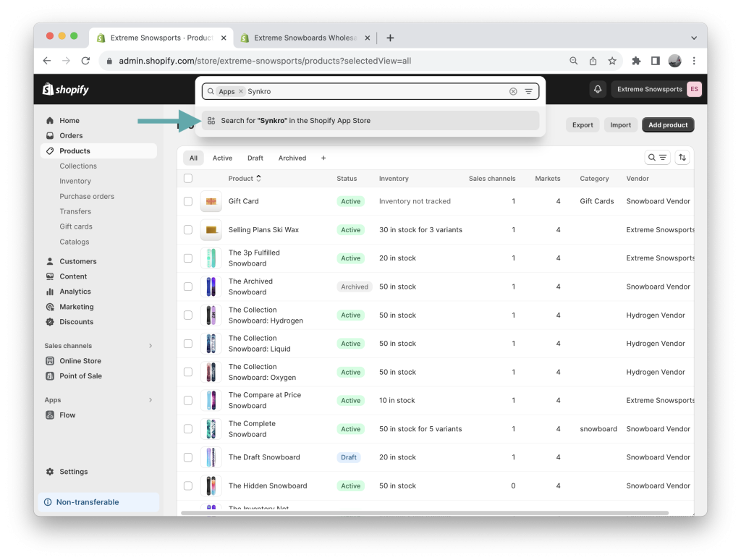
Task: Open the notifications bell
Action: tap(597, 89)
